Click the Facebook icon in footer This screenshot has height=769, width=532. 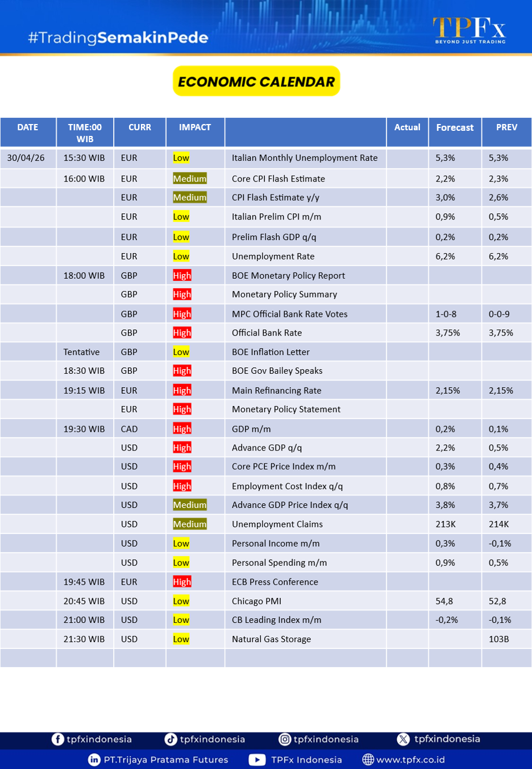[x=57, y=739]
